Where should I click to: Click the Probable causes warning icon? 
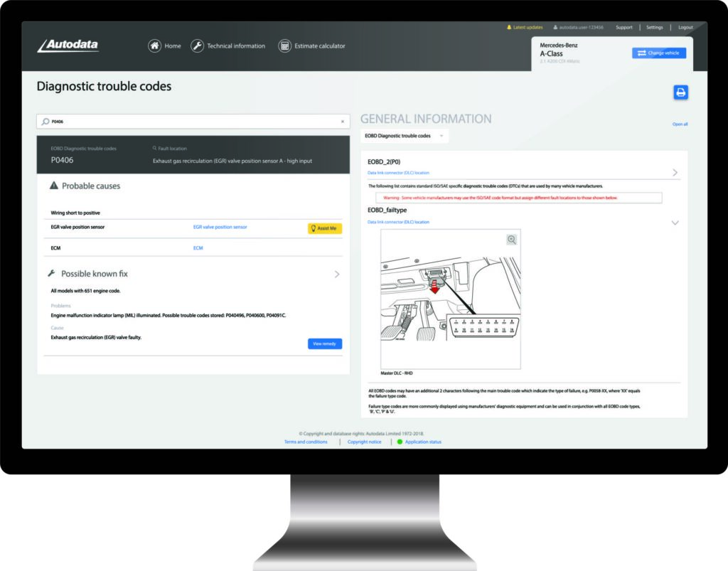tap(54, 186)
